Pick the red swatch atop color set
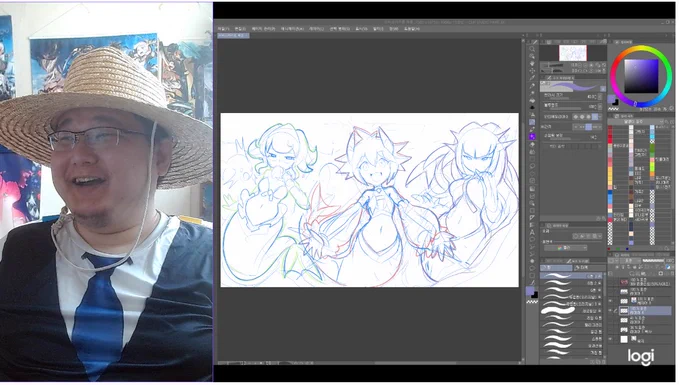This screenshot has height=385, width=680. (610, 128)
